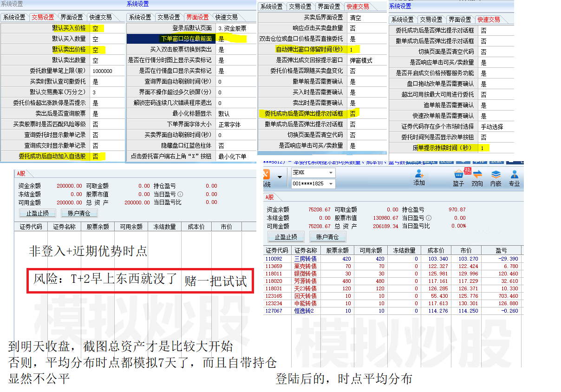
Task: Select 交易设置 tab in the panel showing 默认买入价格
Action: [43, 17]
